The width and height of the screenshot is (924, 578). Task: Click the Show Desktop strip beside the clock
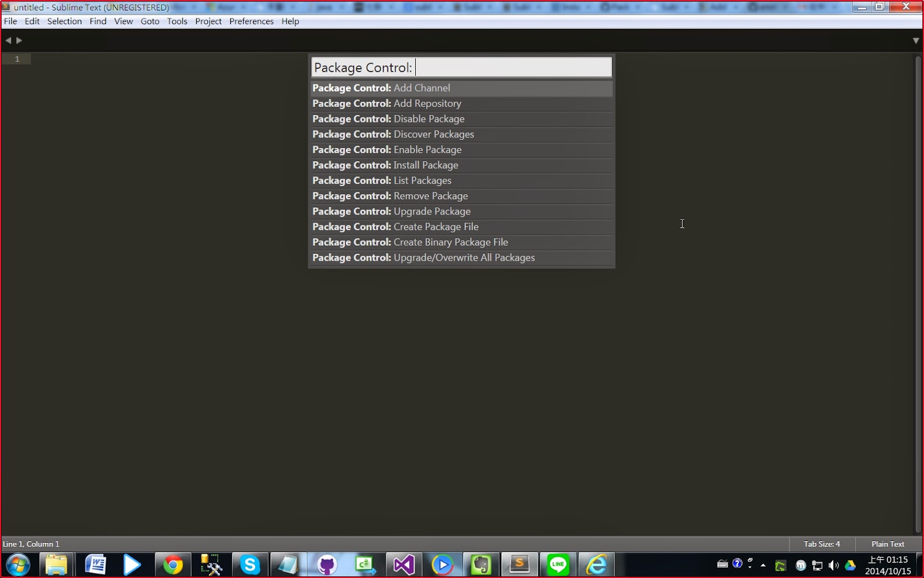(x=919, y=565)
